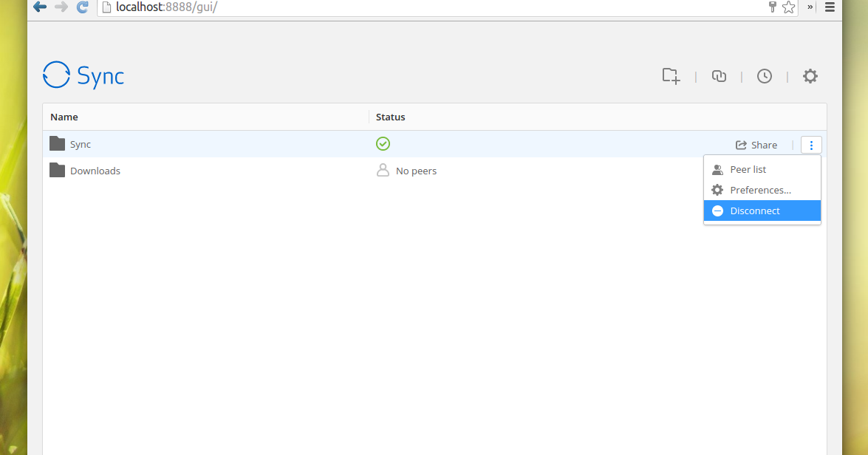This screenshot has height=455, width=868.
Task: View sync history via clock icon
Action: [x=765, y=76]
